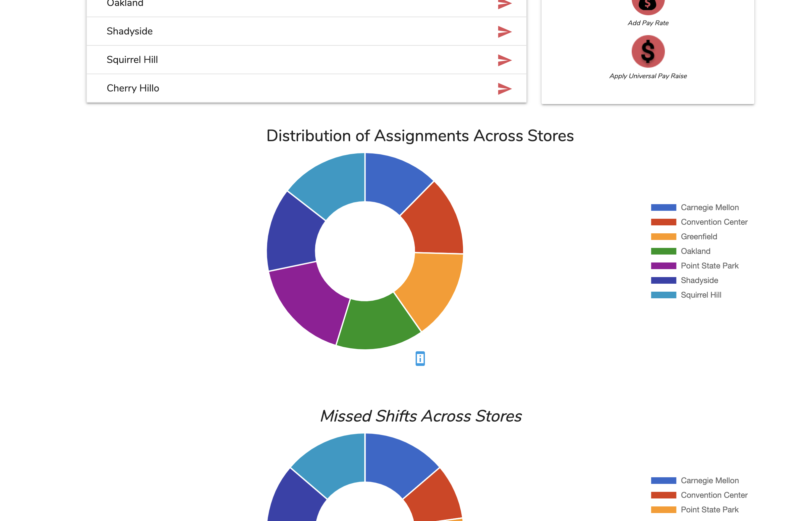This screenshot has height=521, width=812.
Task: Toggle Convention Center swatch in assignments chart legend
Action: click(x=664, y=222)
